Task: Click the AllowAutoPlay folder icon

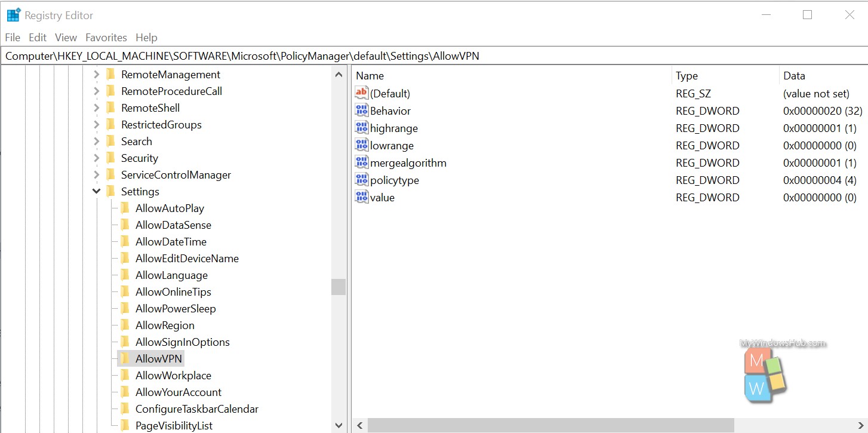Action: (x=124, y=208)
